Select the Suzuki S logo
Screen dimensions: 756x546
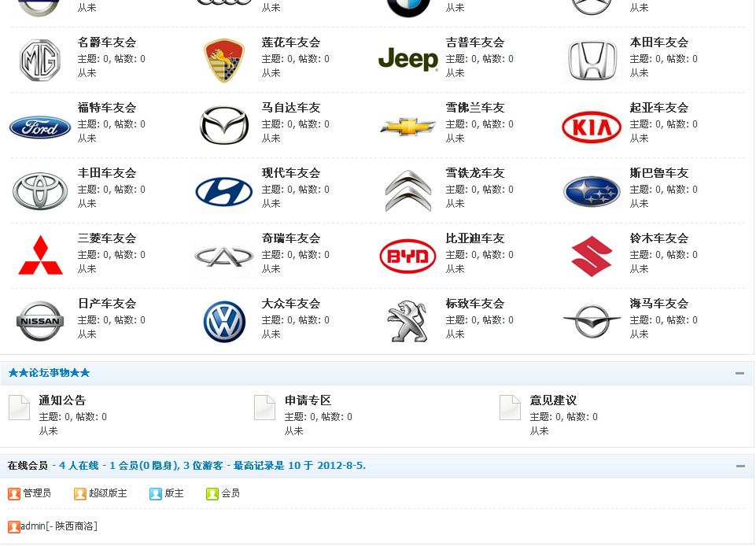(x=592, y=256)
